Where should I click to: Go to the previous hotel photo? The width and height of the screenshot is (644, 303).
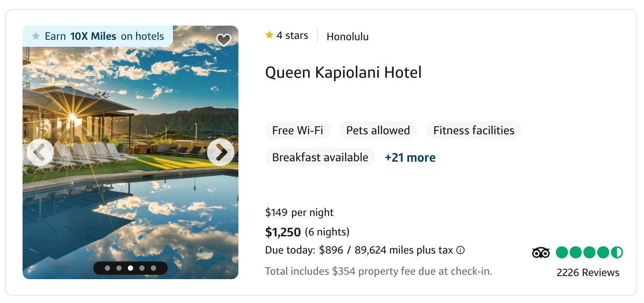(40, 152)
